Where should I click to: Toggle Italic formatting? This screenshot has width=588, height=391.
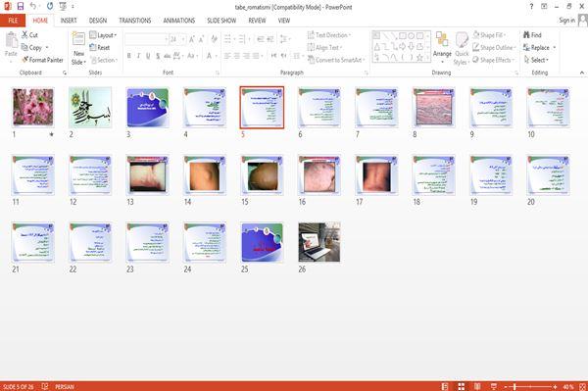[138, 56]
